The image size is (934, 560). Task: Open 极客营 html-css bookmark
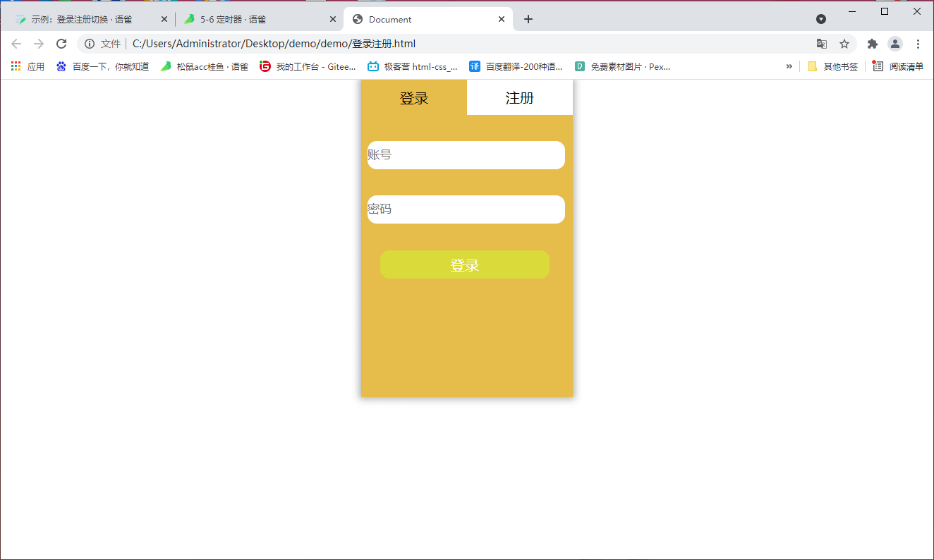413,66
